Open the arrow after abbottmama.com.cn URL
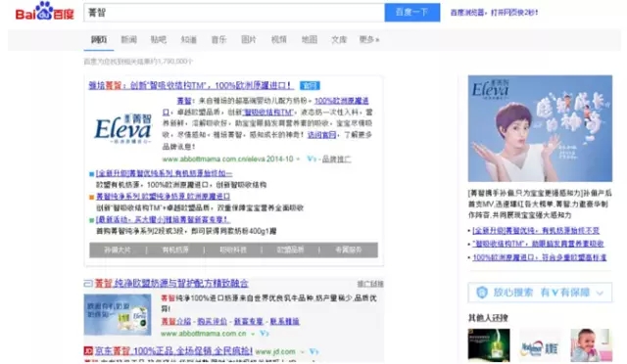The height and width of the screenshot is (364, 627). [x=253, y=334]
